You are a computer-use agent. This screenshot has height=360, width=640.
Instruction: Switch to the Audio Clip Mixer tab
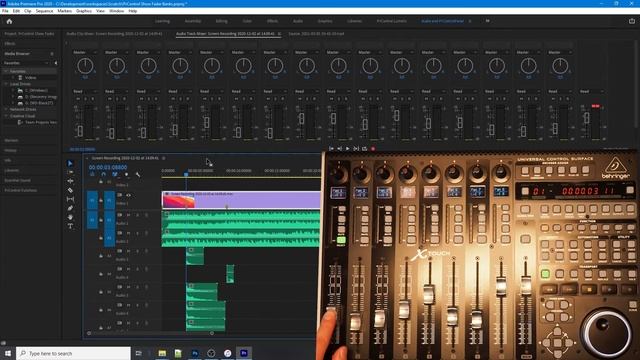pyautogui.click(x=114, y=34)
